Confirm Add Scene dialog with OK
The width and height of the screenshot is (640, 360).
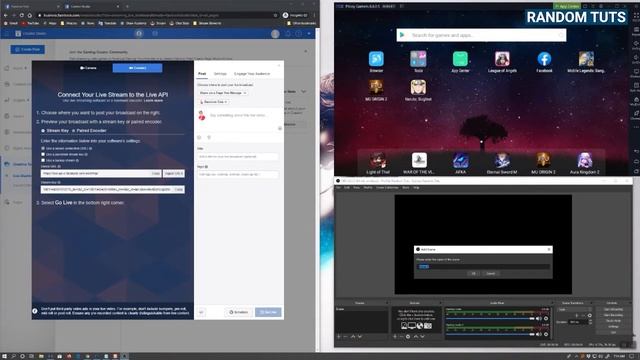473,273
